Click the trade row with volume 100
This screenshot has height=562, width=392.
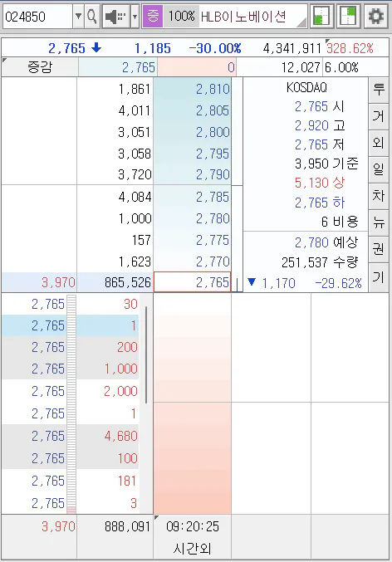[x=71, y=458]
